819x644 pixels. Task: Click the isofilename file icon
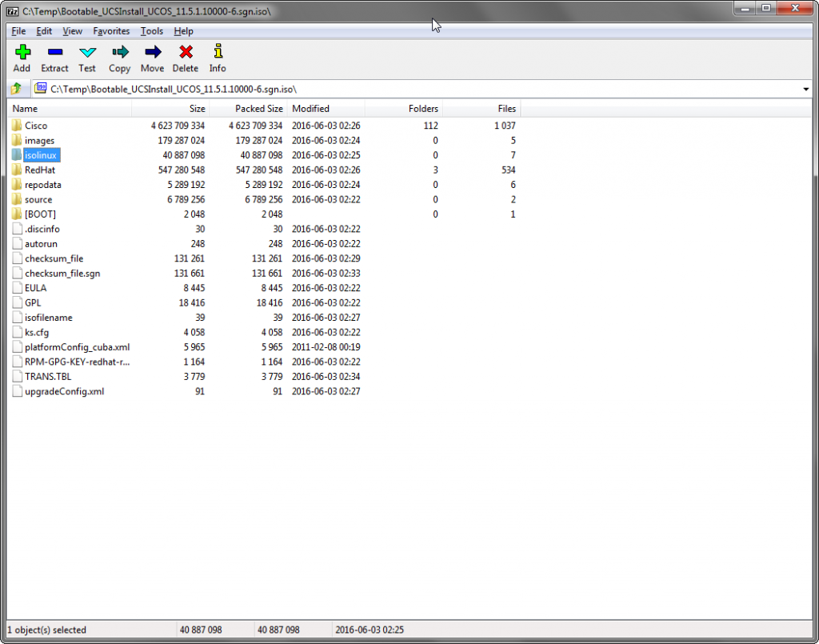(x=18, y=318)
